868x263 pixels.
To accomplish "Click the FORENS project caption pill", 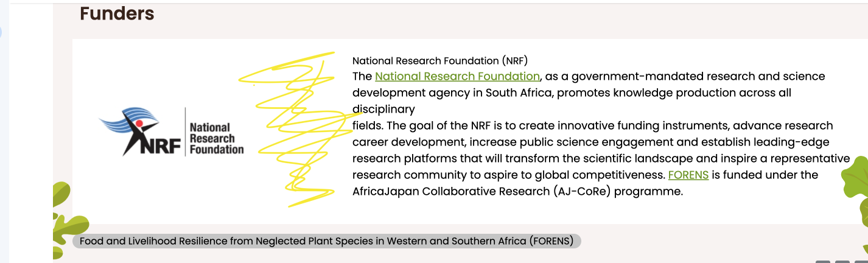I will click(326, 241).
